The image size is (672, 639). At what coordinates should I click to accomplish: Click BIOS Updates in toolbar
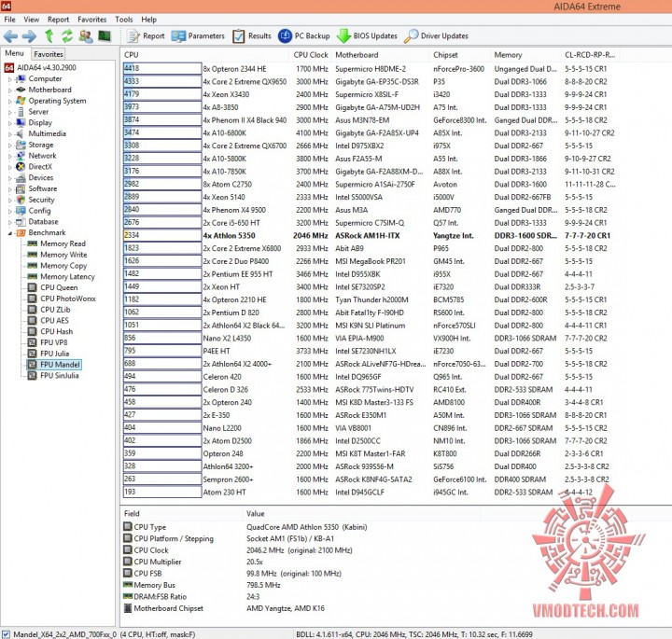click(367, 36)
